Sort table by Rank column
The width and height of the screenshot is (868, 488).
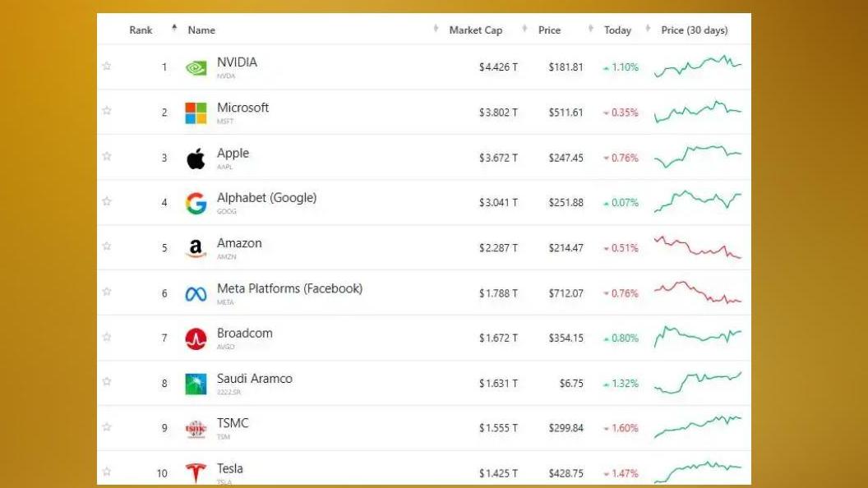[x=141, y=30]
